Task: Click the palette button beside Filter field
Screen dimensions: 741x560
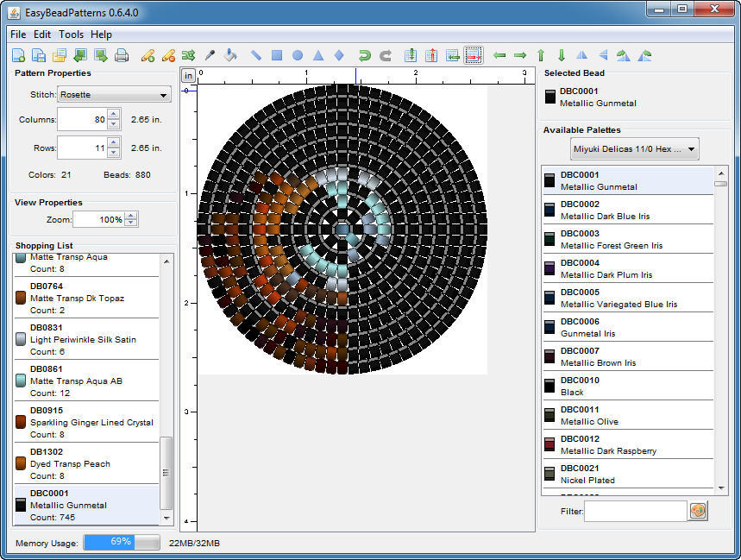Action: click(x=698, y=511)
